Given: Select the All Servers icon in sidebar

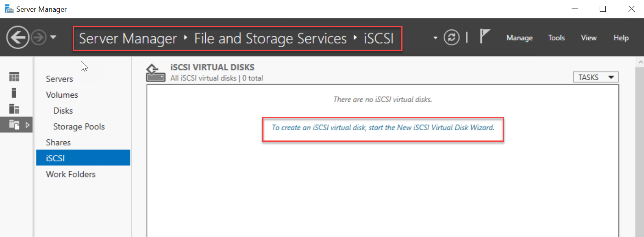Looking at the screenshot, I should coord(14,109).
